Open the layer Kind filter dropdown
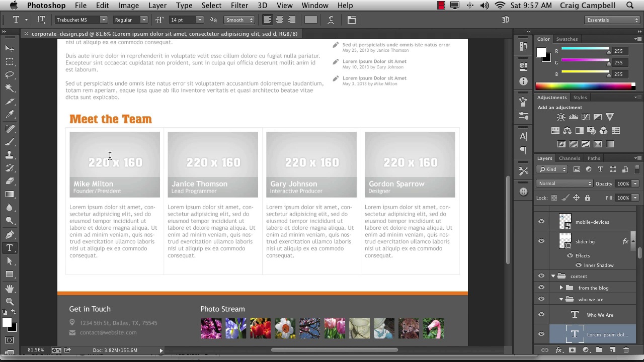This screenshot has width=644, height=362. click(x=552, y=169)
